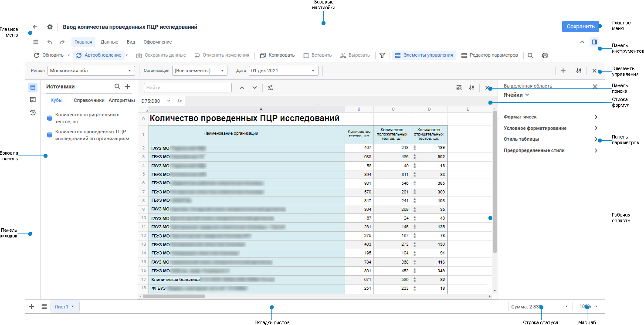The width and height of the screenshot is (644, 325).
Task: Add a source with the plus beside Источники
Action: pyautogui.click(x=128, y=87)
